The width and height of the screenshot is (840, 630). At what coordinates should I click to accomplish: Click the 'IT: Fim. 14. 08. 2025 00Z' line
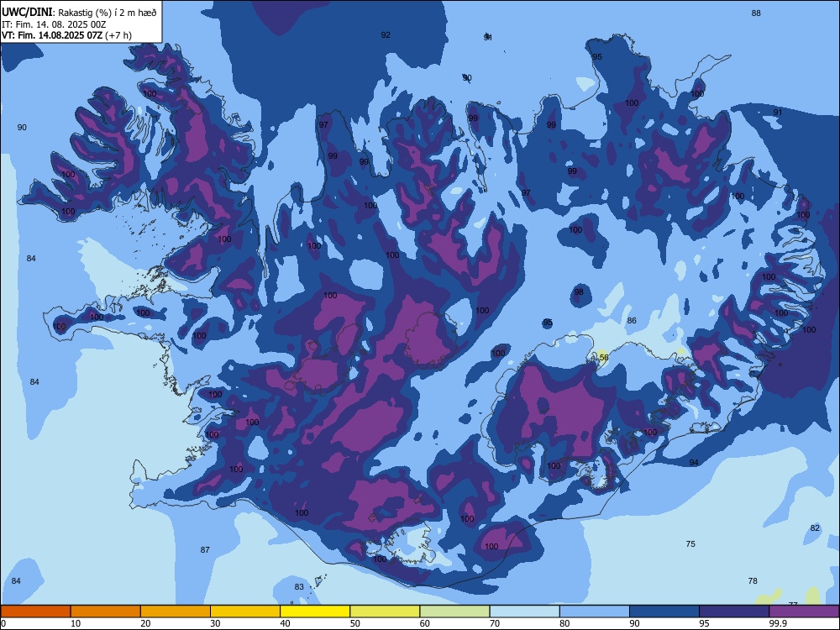[54, 24]
